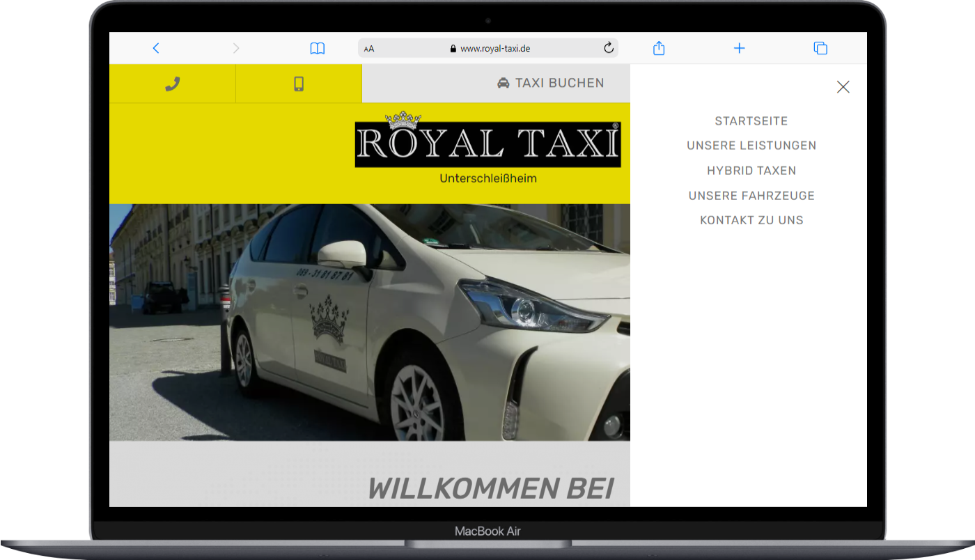
Task: Close the side menu with the X
Action: pyautogui.click(x=843, y=87)
